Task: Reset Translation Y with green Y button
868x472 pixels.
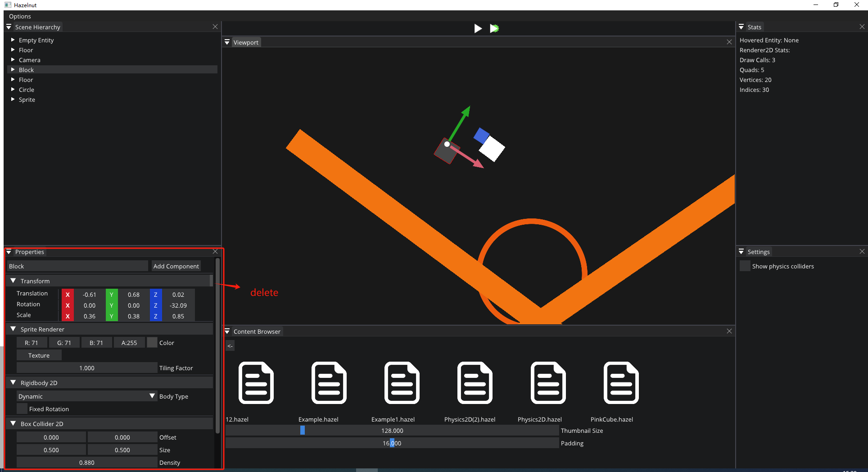Action: 112,295
